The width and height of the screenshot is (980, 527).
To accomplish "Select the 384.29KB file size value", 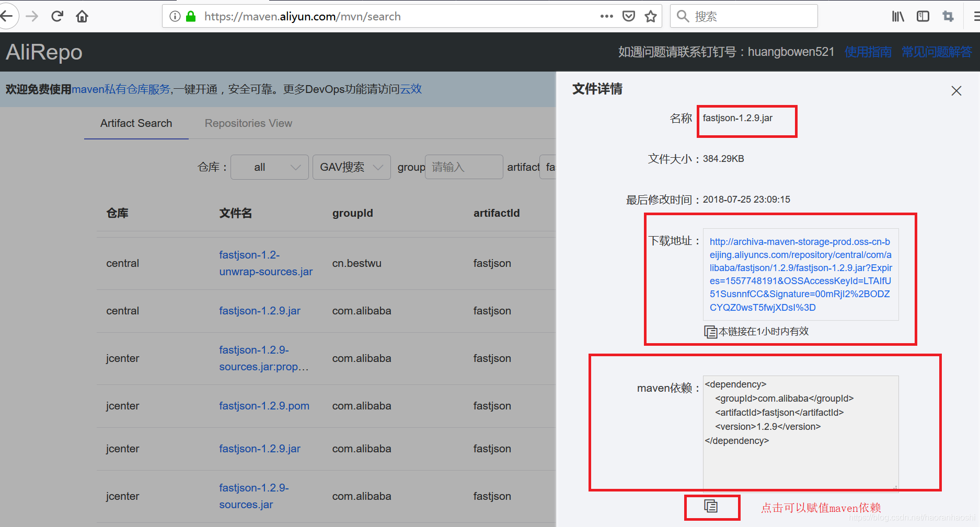I will [x=723, y=159].
